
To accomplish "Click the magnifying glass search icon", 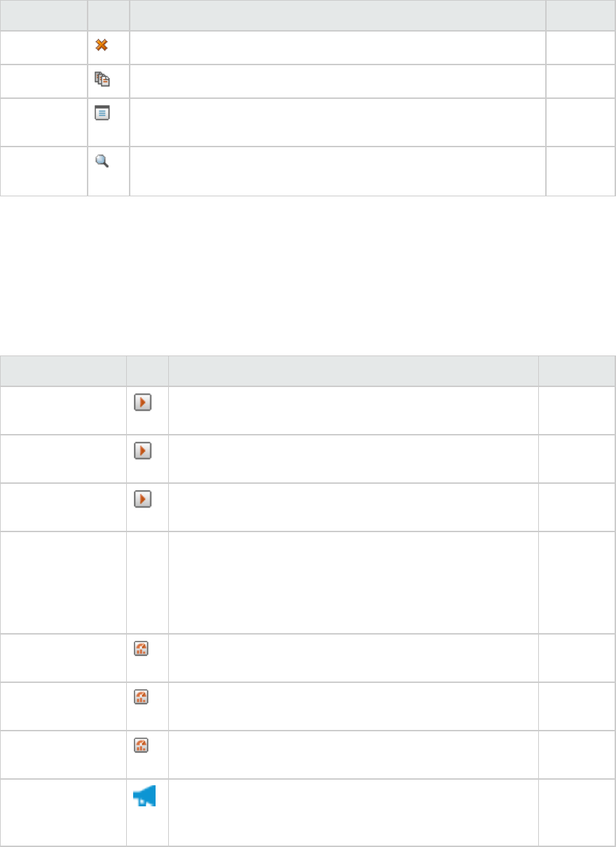I will tap(102, 161).
